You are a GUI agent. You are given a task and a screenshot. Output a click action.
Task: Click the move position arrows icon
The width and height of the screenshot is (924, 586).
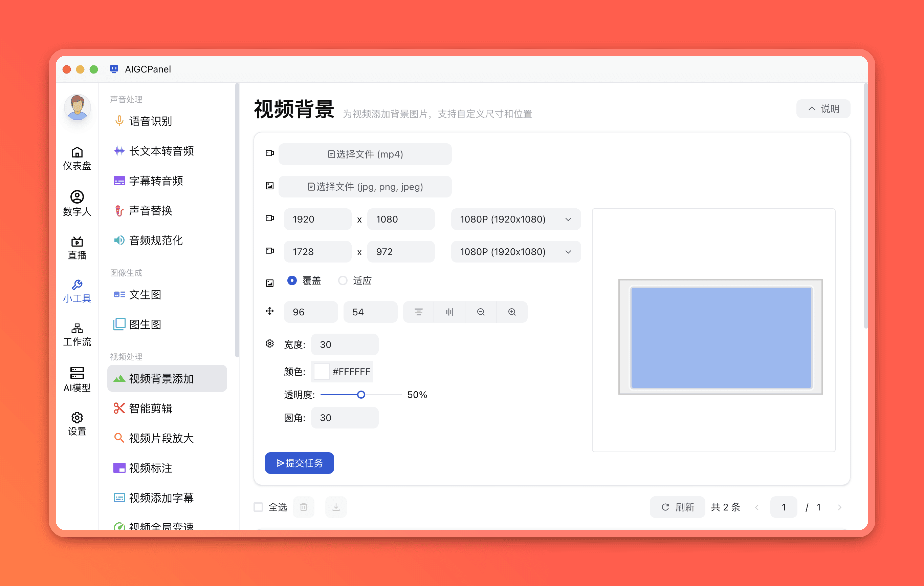coord(270,311)
